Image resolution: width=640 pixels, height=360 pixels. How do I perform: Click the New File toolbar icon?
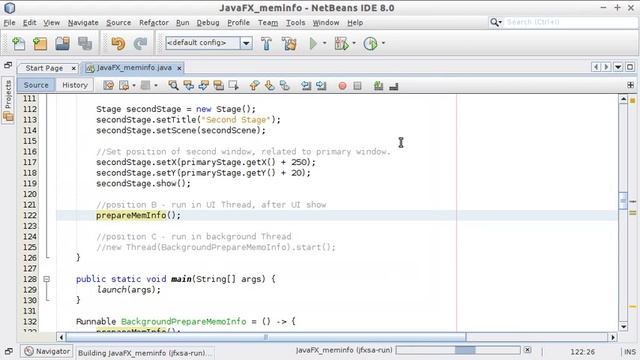[18, 43]
